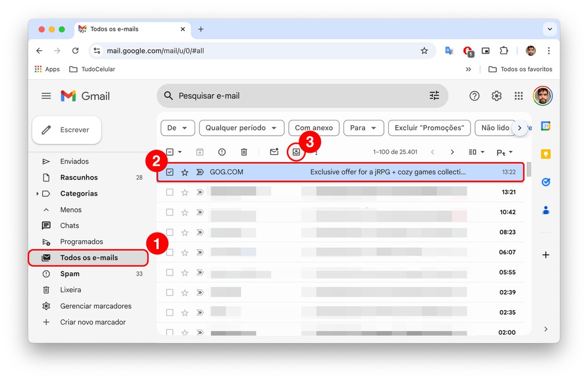This screenshot has height=380, width=588.
Task: Click the trash delete icon in toolbar
Action: click(x=244, y=152)
